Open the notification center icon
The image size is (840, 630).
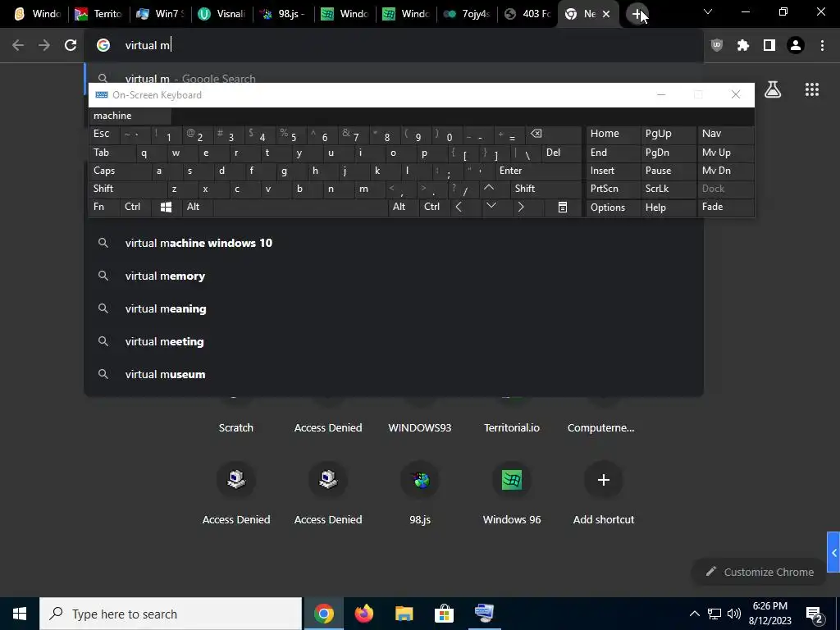[815, 614]
